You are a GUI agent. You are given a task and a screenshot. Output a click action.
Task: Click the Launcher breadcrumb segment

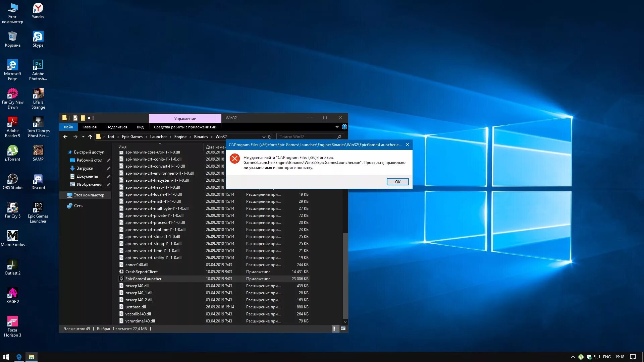coord(158,137)
